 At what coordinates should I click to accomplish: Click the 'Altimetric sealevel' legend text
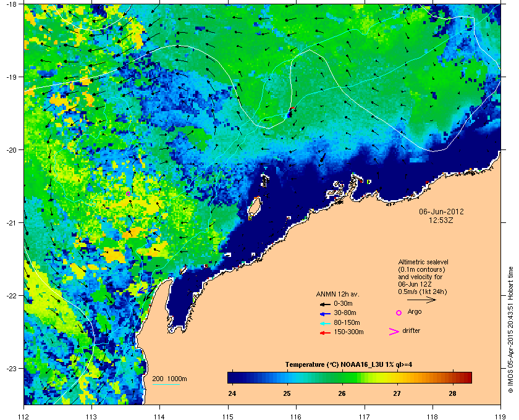click(423, 262)
